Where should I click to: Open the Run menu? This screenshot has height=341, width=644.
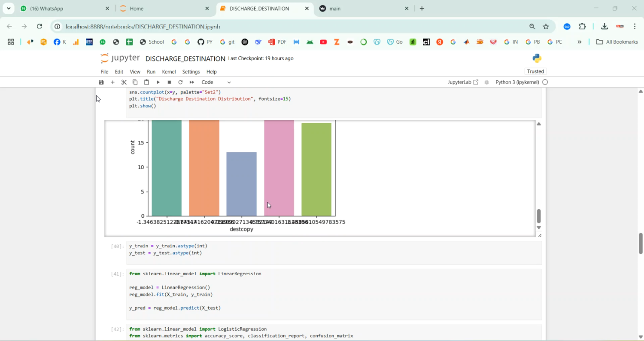click(151, 72)
